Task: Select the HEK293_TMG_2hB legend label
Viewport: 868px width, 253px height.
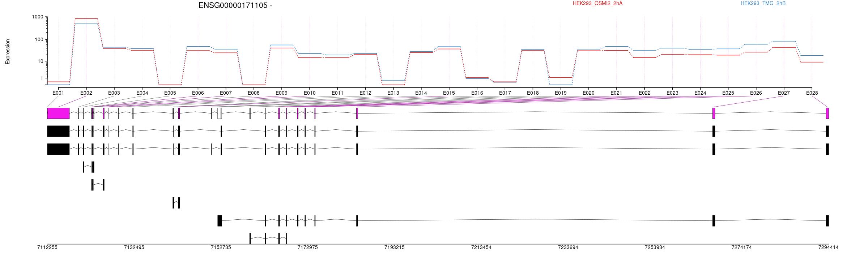Action: click(x=763, y=3)
